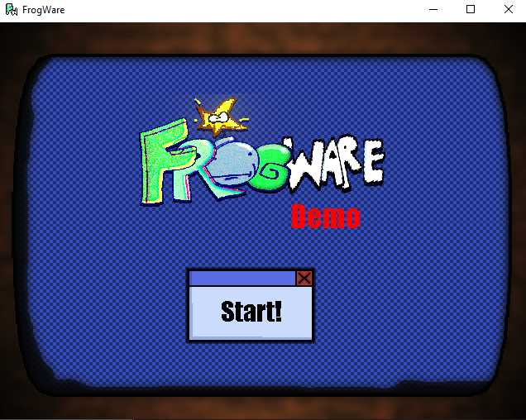This screenshot has width=526, height=420.
Task: Click the red Demo text
Action: (x=326, y=217)
